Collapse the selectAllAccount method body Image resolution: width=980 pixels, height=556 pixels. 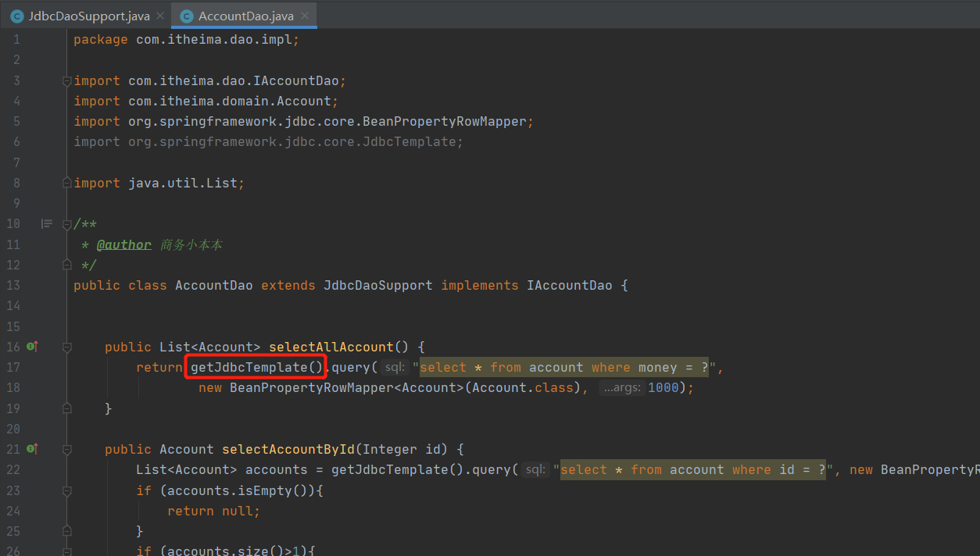67,347
